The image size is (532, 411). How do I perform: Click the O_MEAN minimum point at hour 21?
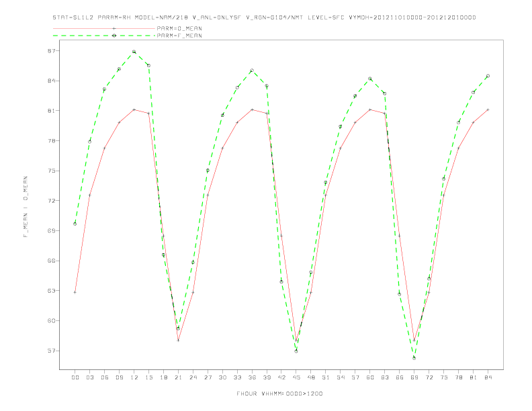coord(178,340)
